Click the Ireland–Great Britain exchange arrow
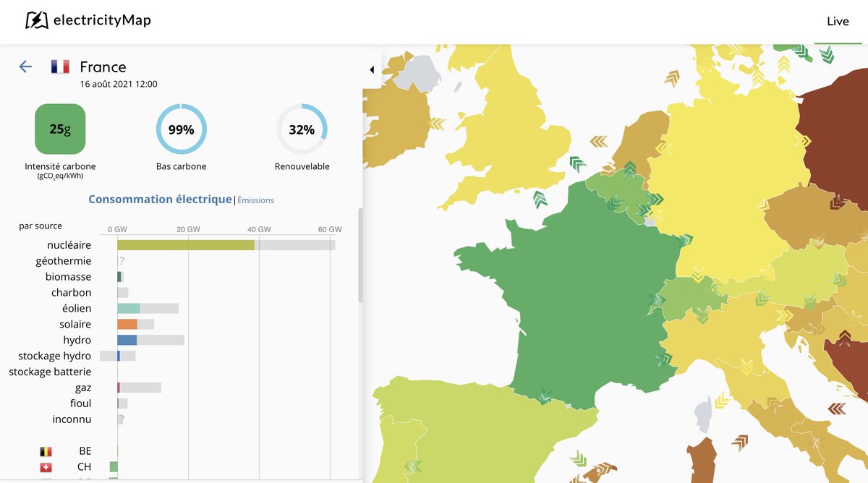Viewport: 868px width, 483px height. point(437,124)
